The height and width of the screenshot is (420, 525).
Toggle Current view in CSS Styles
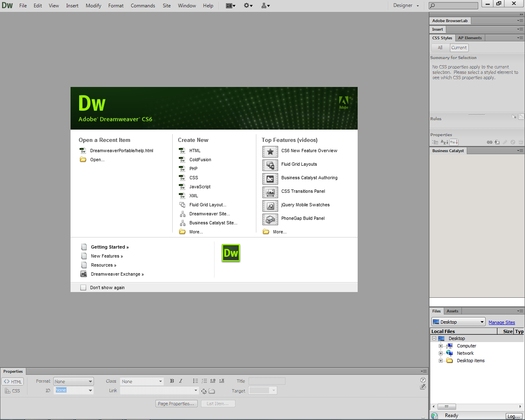[459, 48]
